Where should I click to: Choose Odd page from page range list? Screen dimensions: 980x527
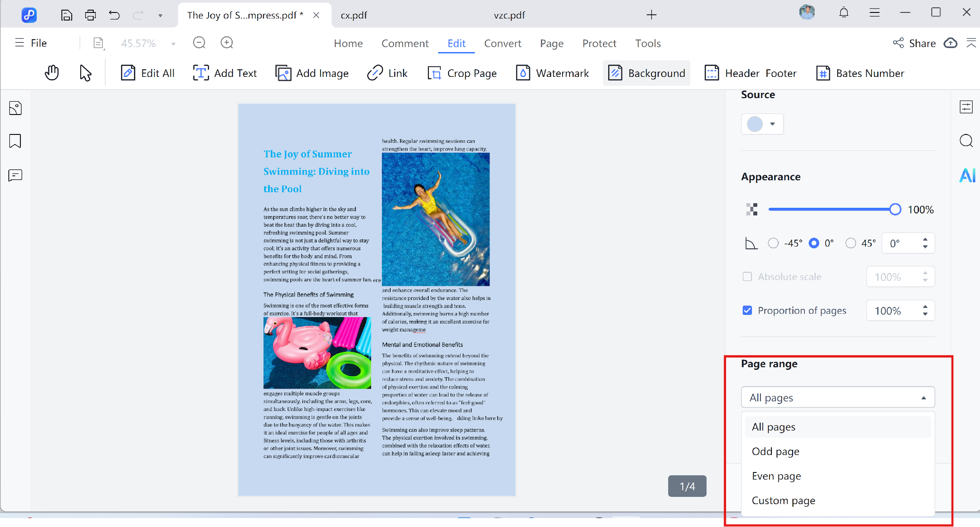(775, 451)
